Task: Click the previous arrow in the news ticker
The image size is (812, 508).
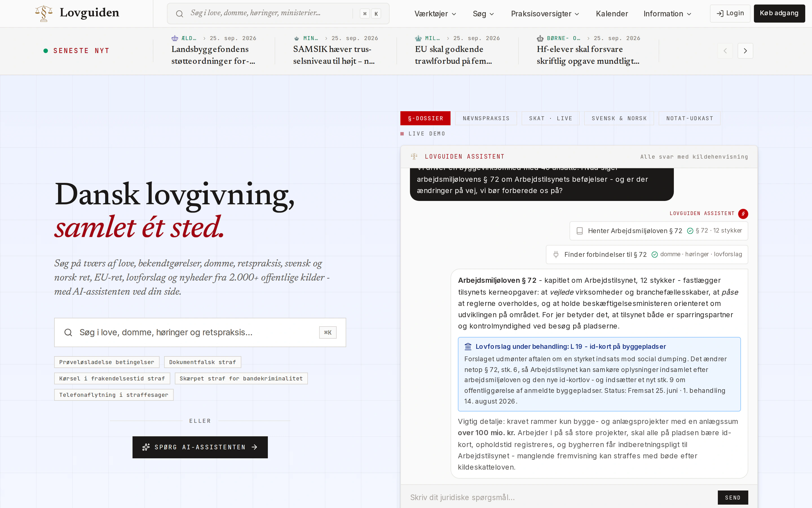Action: (725, 51)
